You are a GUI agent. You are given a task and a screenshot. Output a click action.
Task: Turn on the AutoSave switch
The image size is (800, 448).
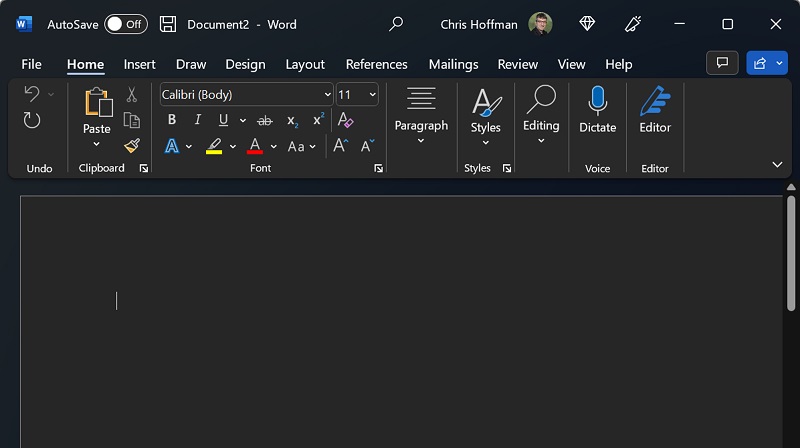tap(126, 24)
